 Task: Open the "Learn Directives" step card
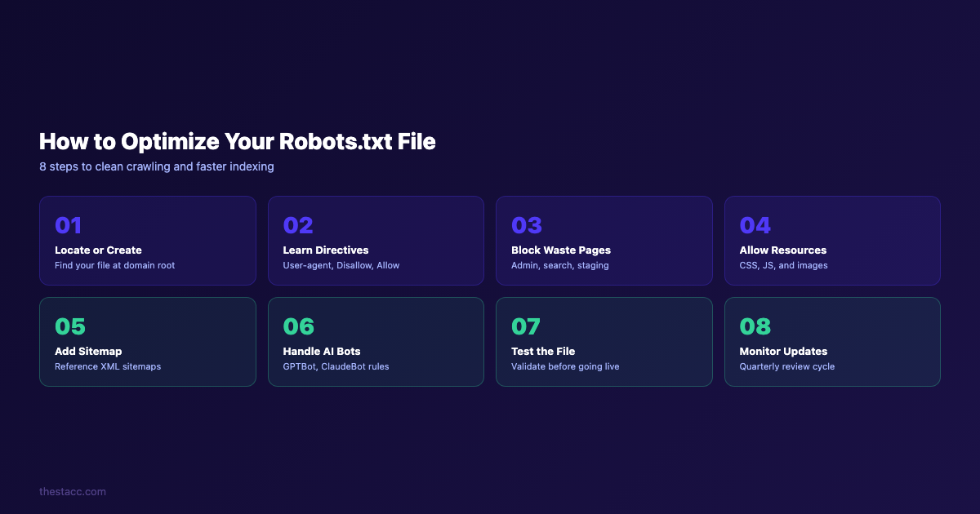376,241
